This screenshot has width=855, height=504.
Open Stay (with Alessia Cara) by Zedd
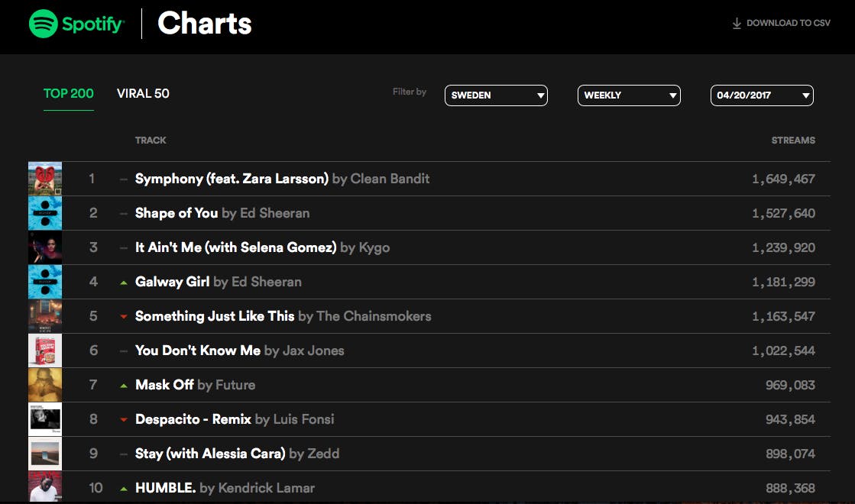click(209, 454)
